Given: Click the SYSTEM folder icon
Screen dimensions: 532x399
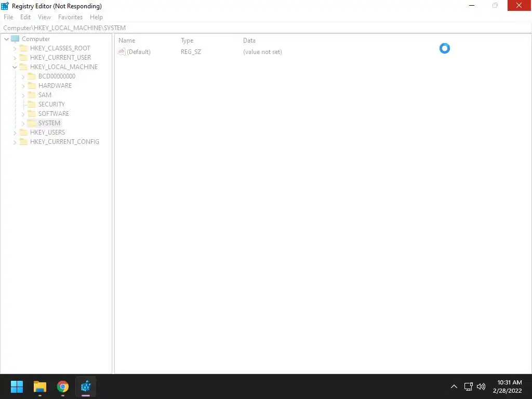Looking at the screenshot, I should [x=32, y=123].
